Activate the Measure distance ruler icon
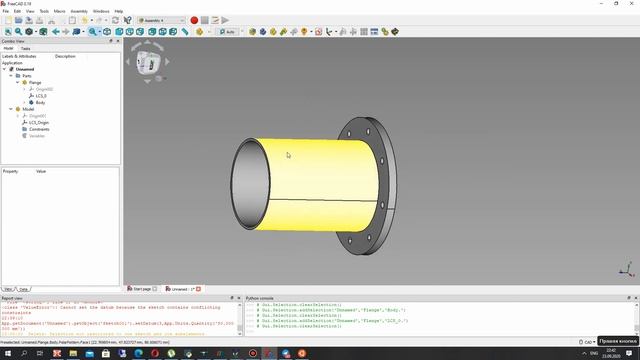 [x=185, y=32]
